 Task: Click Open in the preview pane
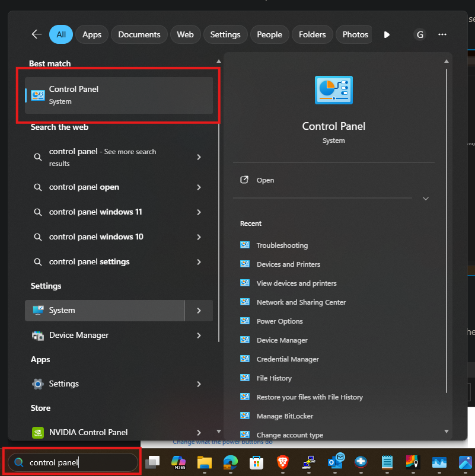265,180
